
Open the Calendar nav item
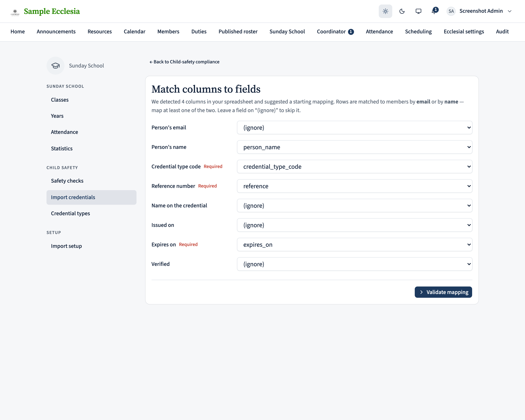[x=134, y=32]
